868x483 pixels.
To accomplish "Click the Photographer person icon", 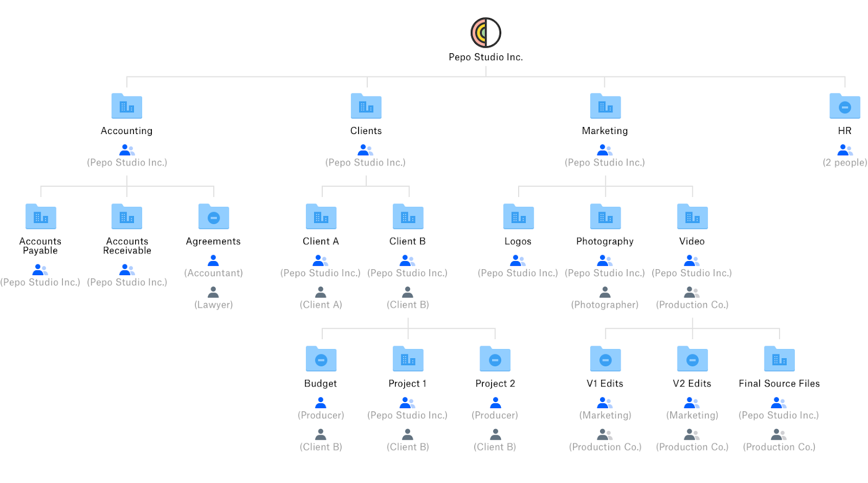I will (x=605, y=292).
